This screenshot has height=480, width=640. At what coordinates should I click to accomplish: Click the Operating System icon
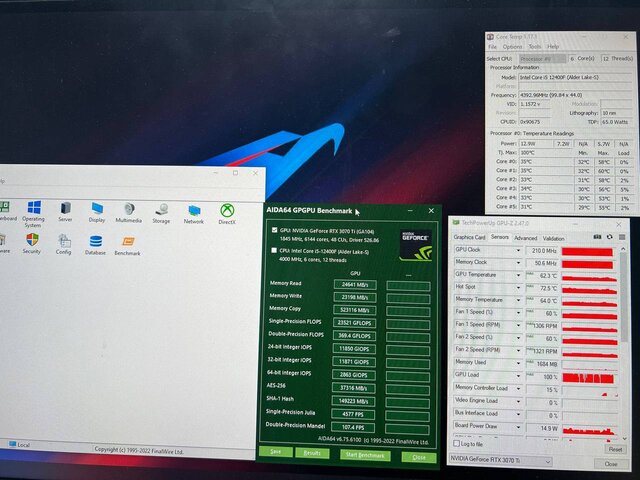coord(34,210)
